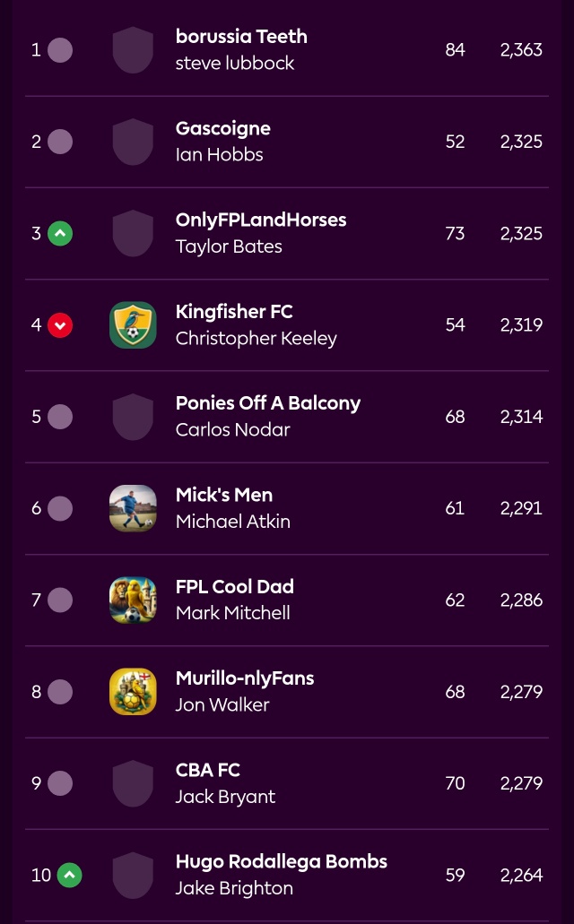Open Ponies Off A Balcony team
Viewport: 574px width, 924px height.
[268, 403]
